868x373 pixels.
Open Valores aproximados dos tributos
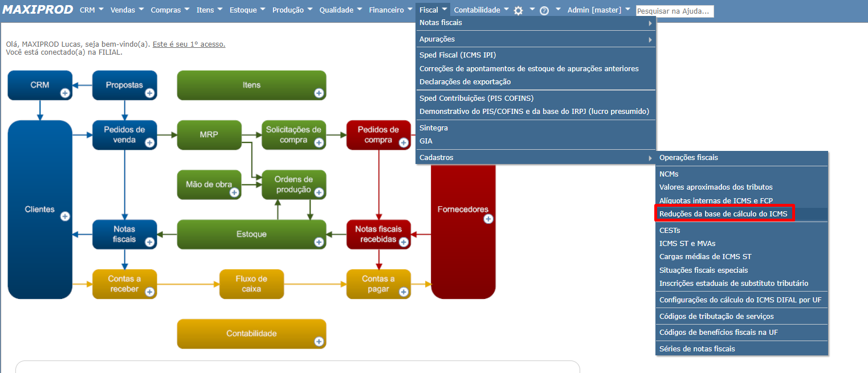(x=741, y=187)
